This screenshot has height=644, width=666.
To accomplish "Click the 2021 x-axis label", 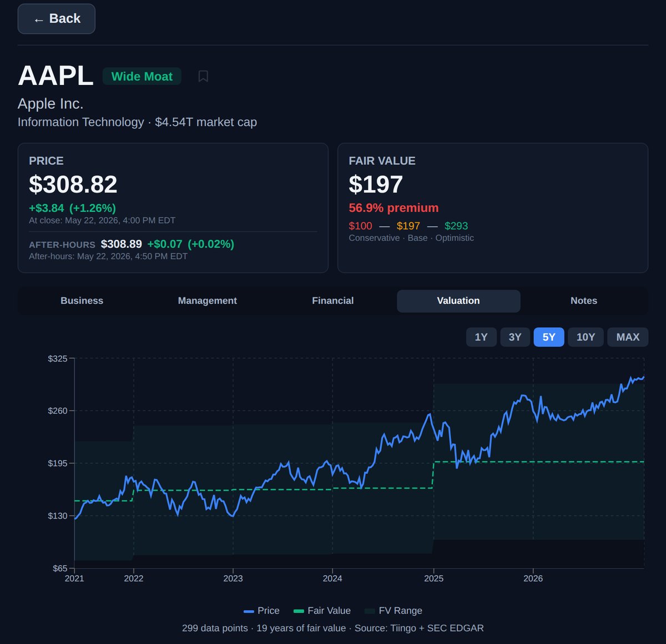I will (74, 579).
